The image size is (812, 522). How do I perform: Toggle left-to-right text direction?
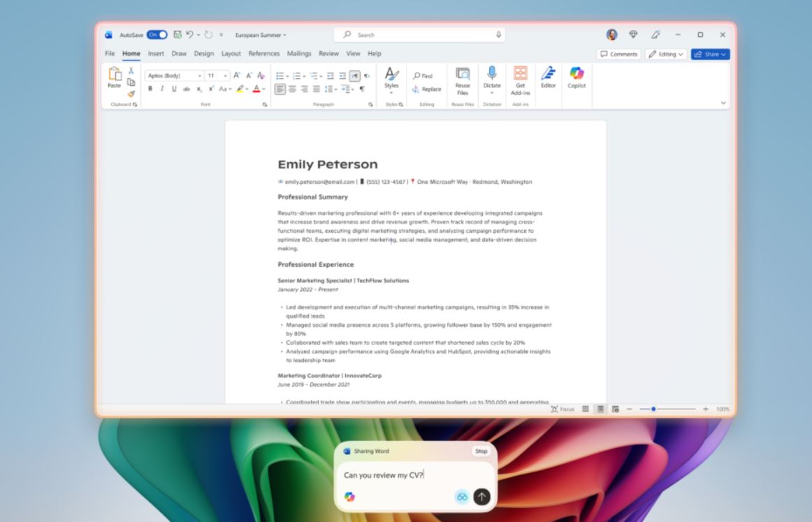point(355,76)
